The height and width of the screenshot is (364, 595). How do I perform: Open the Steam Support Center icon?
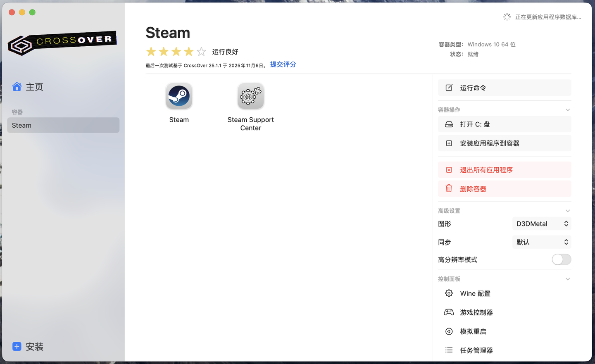point(250,96)
